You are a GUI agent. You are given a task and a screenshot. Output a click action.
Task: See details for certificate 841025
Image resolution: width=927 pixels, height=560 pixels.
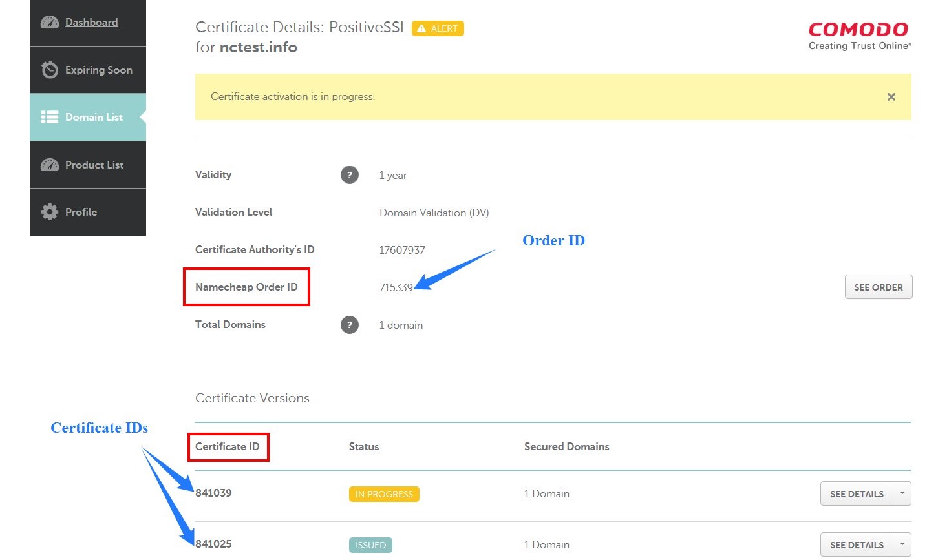pyautogui.click(x=857, y=545)
